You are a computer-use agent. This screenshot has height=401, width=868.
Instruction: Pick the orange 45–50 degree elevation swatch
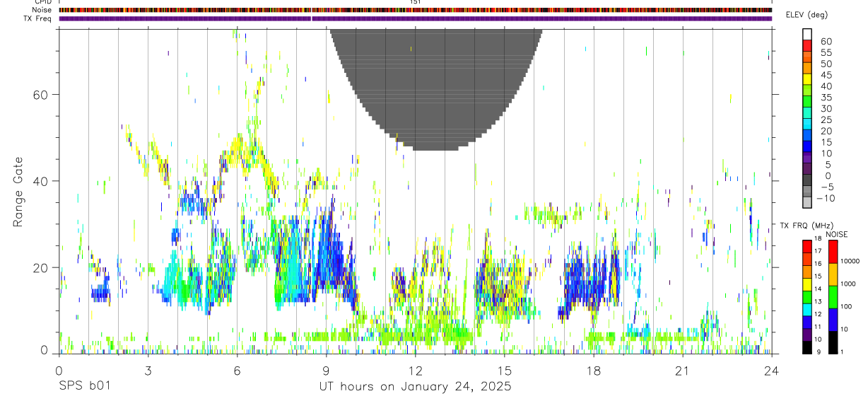point(807,69)
